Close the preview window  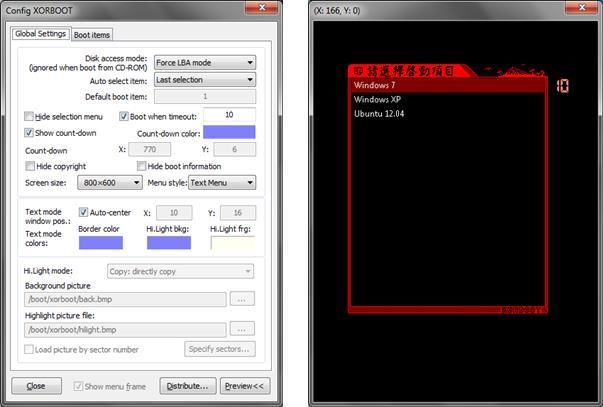click(582, 7)
